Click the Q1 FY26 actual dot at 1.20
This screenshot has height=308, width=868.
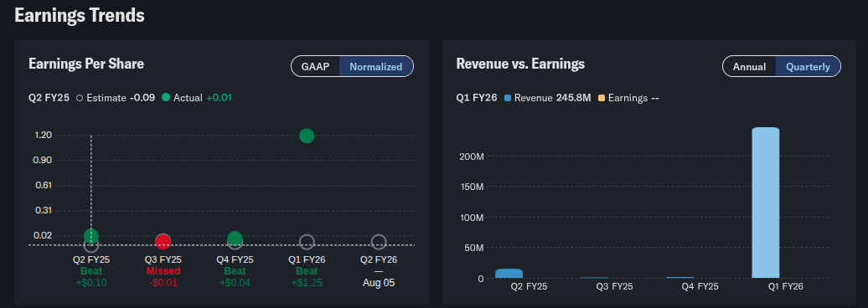tap(307, 136)
